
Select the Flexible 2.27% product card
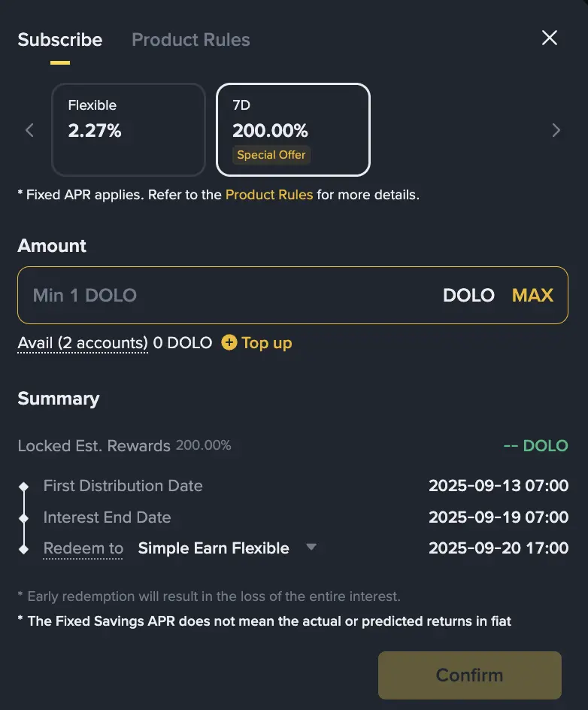click(128, 129)
